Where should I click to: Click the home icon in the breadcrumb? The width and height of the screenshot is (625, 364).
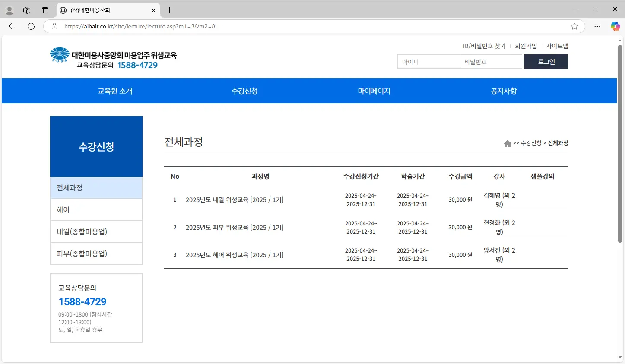pyautogui.click(x=508, y=143)
